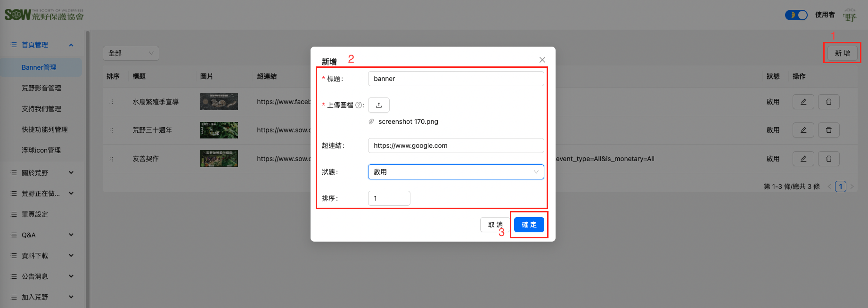The width and height of the screenshot is (868, 308).
Task: Select 快捷功能列管理 menu item
Action: click(x=45, y=130)
